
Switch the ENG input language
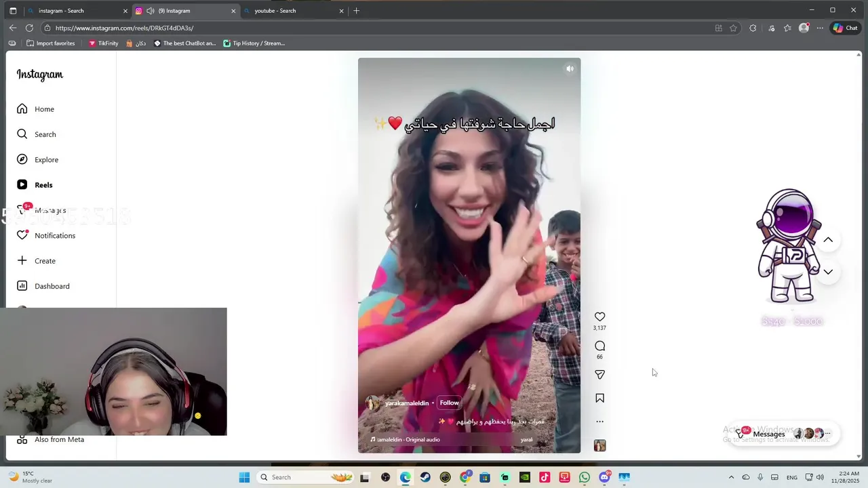click(792, 477)
